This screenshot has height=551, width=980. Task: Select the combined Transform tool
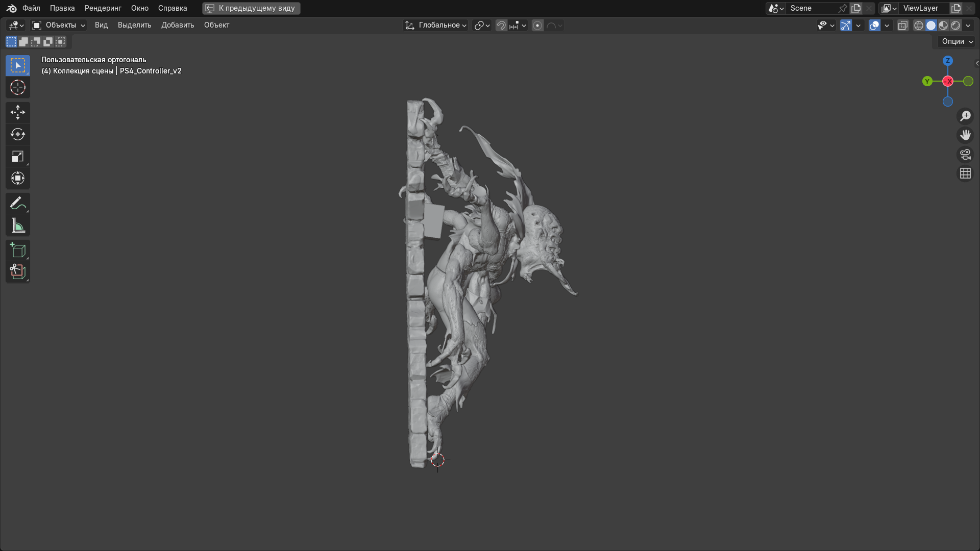click(x=18, y=178)
